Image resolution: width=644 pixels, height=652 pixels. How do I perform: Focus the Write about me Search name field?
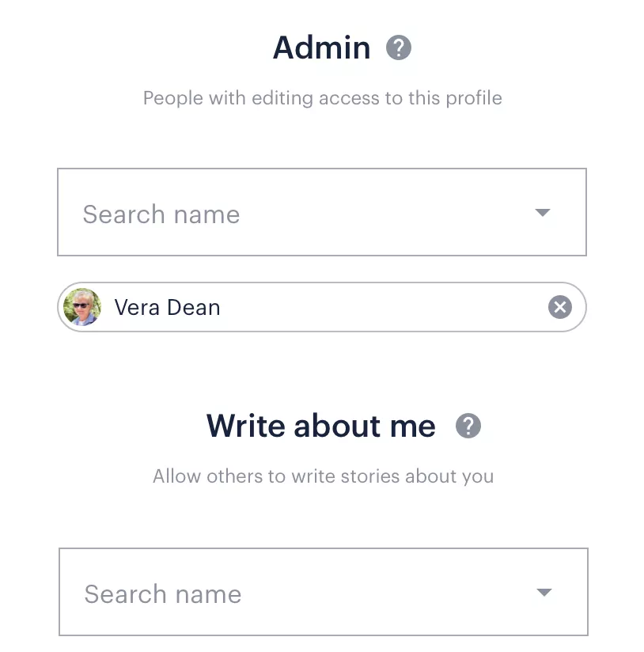tap(324, 592)
